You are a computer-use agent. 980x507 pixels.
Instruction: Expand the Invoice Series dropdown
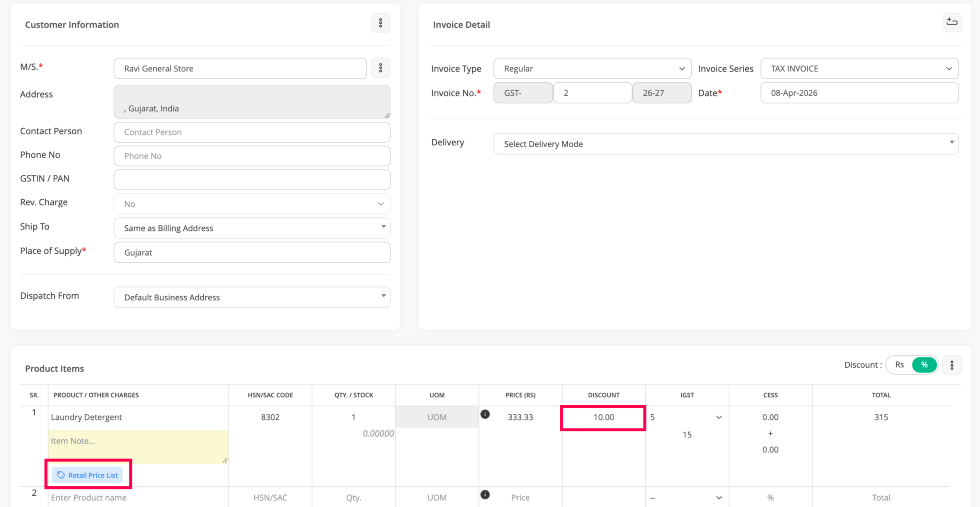[859, 68]
